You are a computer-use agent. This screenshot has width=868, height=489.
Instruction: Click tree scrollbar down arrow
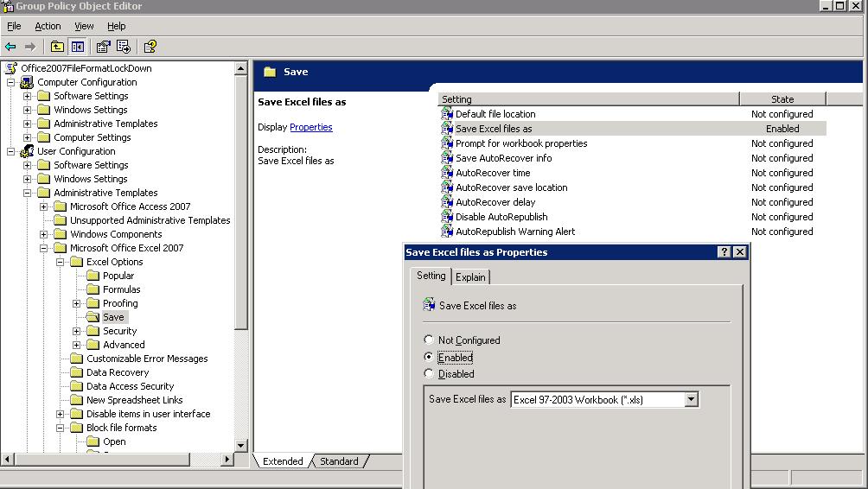[x=241, y=445]
